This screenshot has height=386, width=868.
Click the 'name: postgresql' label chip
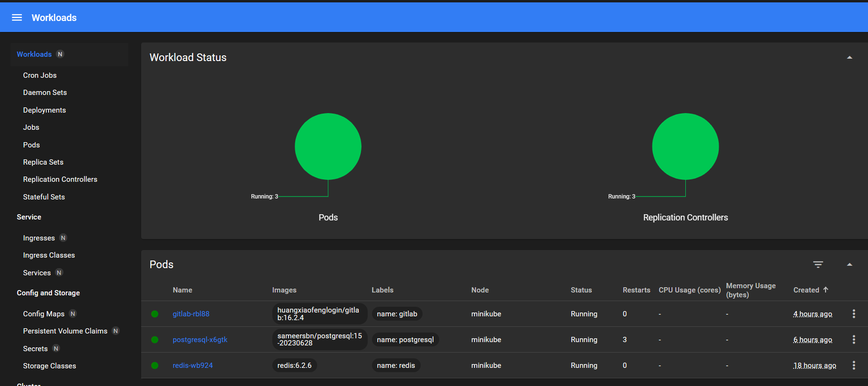pos(405,340)
